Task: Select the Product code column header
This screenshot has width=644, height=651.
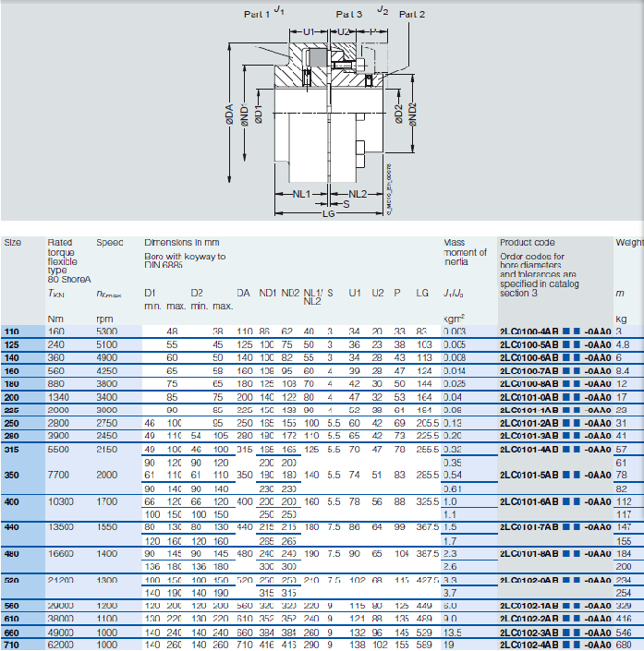Action: point(527,243)
